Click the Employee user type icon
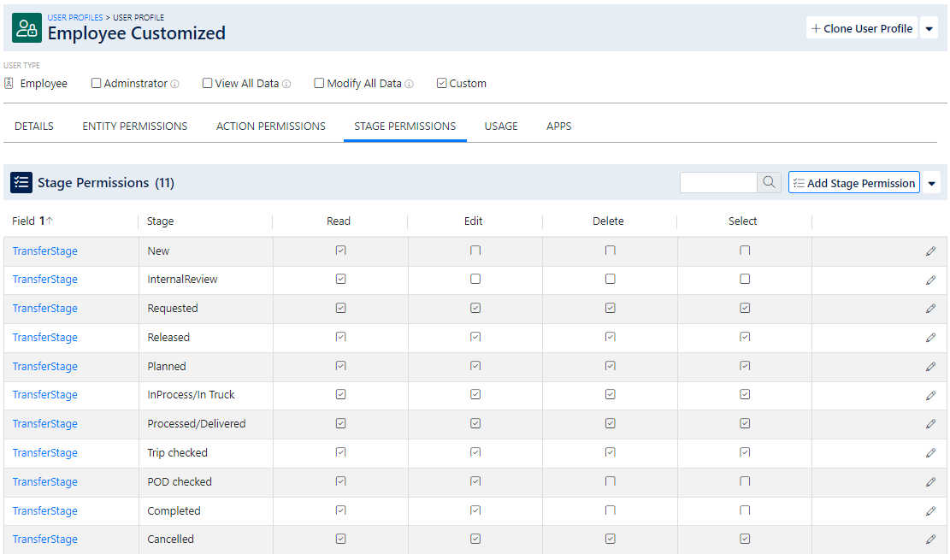The image size is (950, 560). tap(9, 83)
